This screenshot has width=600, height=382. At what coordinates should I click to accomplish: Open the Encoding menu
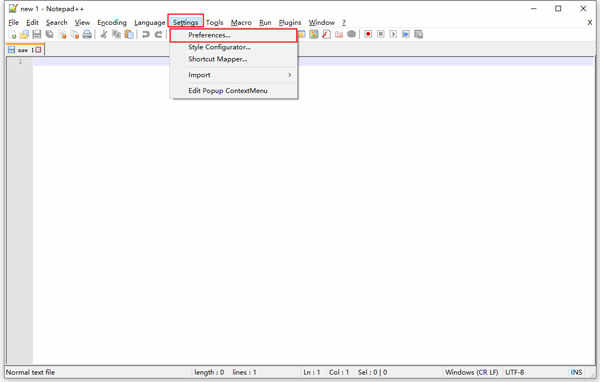112,23
